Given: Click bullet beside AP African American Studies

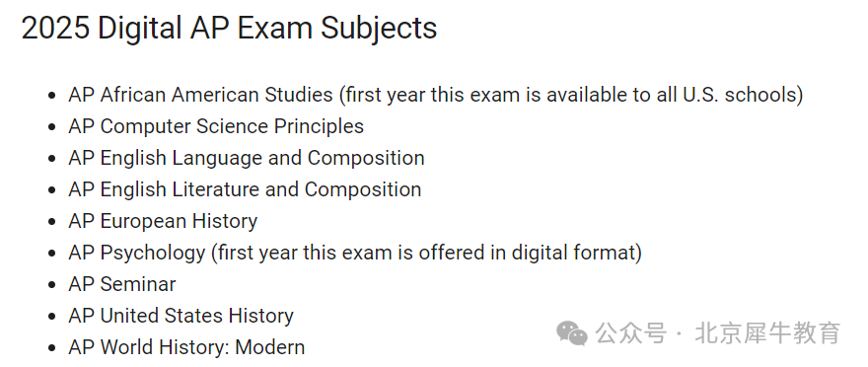Looking at the screenshot, I should tap(52, 96).
